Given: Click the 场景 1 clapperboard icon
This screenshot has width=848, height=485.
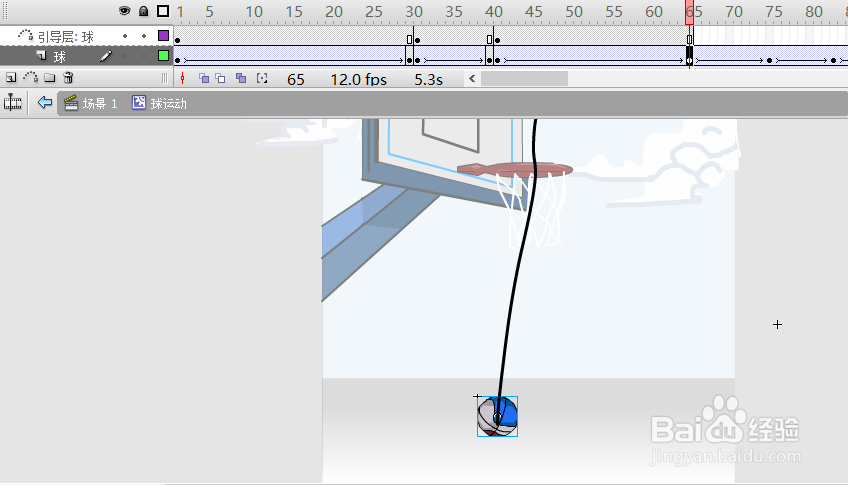Looking at the screenshot, I should (x=71, y=102).
